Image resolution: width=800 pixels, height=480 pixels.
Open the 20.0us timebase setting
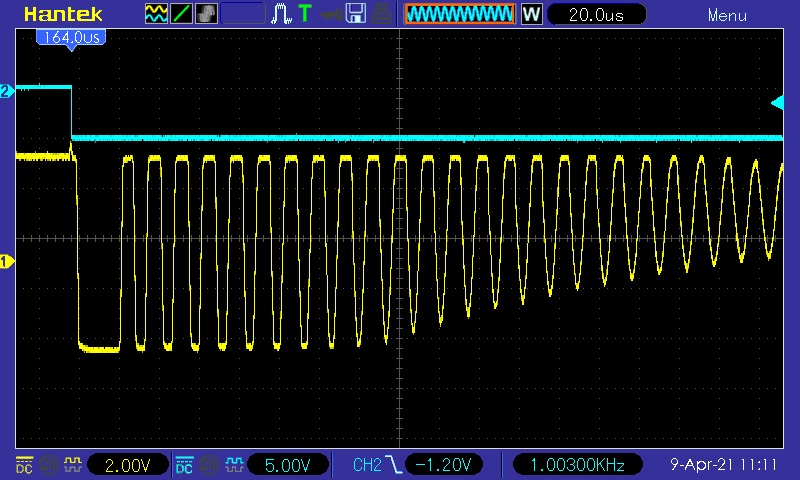[x=596, y=15]
